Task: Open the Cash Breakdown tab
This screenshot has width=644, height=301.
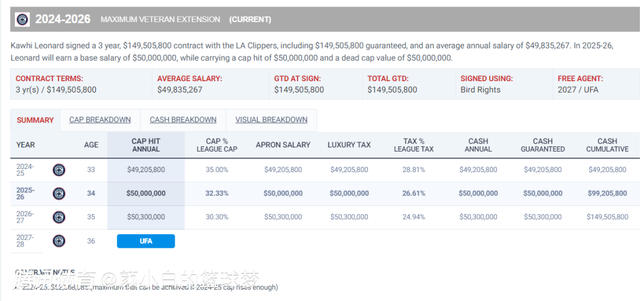Action: coord(183,120)
